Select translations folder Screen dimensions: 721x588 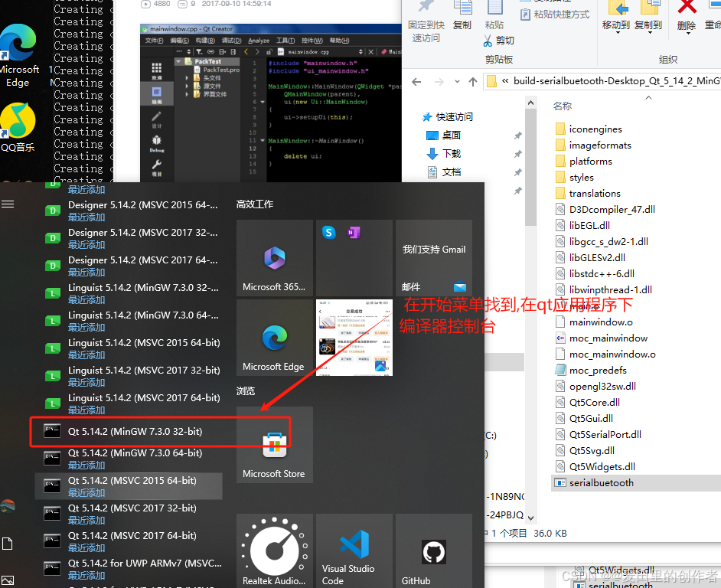coord(589,194)
